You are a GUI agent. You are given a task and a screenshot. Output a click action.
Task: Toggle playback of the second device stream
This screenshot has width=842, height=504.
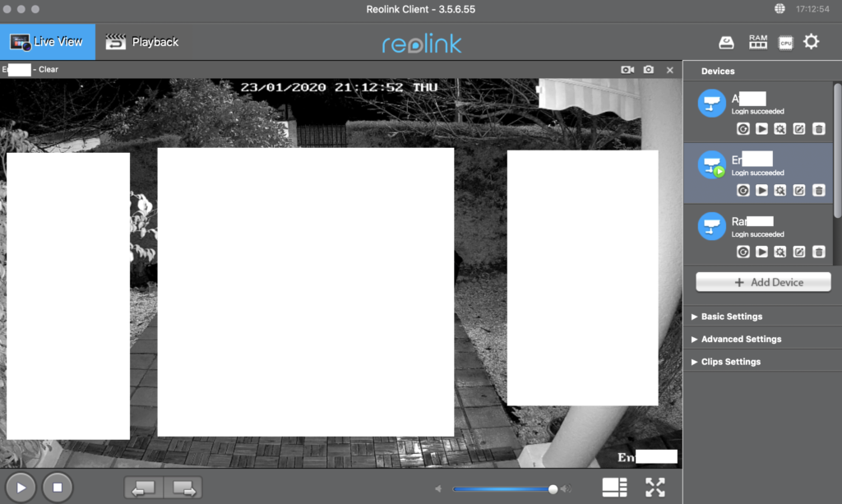tap(762, 190)
